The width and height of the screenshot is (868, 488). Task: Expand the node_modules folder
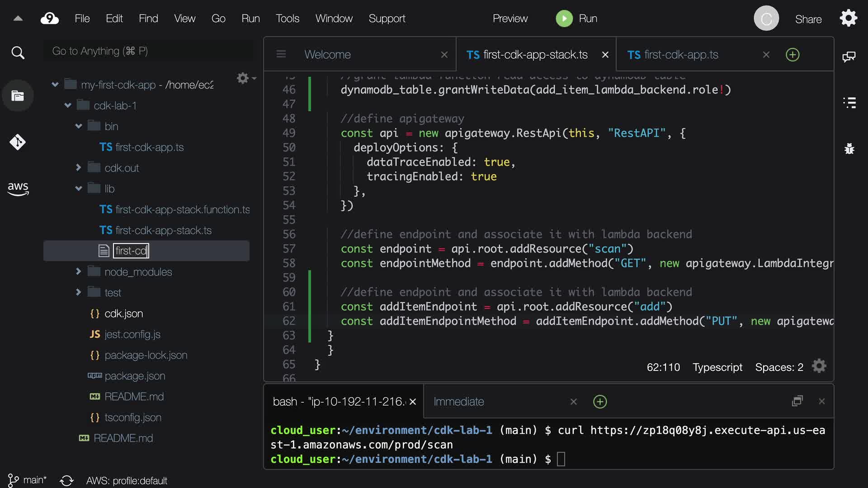pyautogui.click(x=78, y=272)
